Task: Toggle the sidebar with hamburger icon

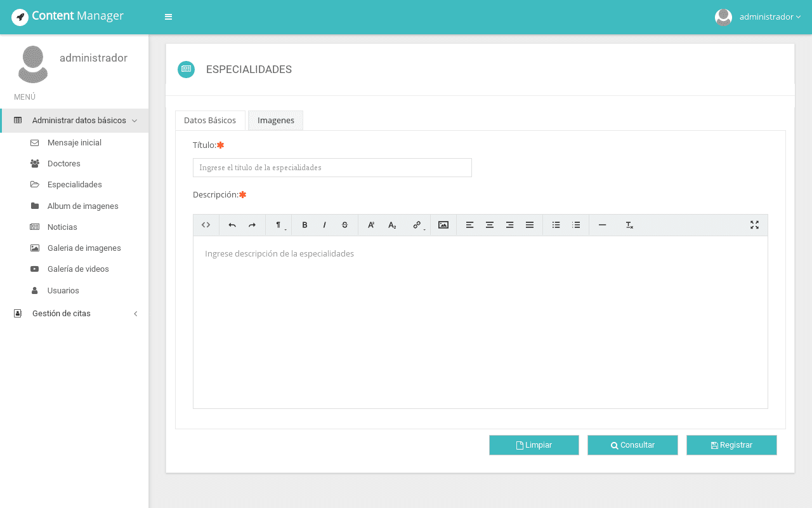Action: point(168,17)
